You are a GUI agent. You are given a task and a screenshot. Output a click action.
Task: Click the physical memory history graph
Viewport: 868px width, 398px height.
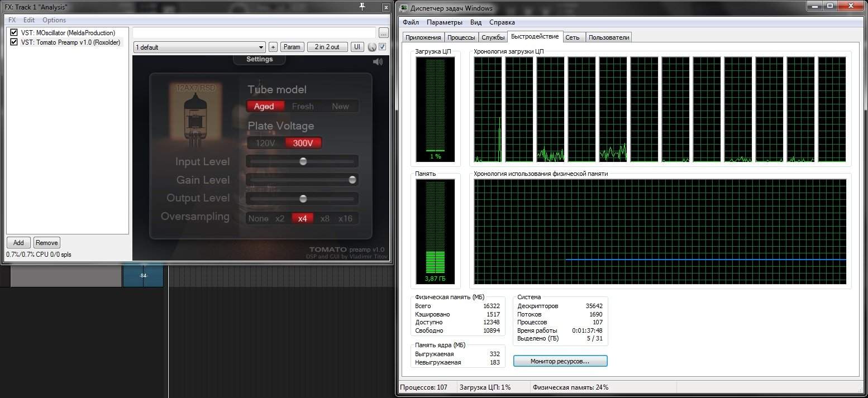pyautogui.click(x=660, y=232)
